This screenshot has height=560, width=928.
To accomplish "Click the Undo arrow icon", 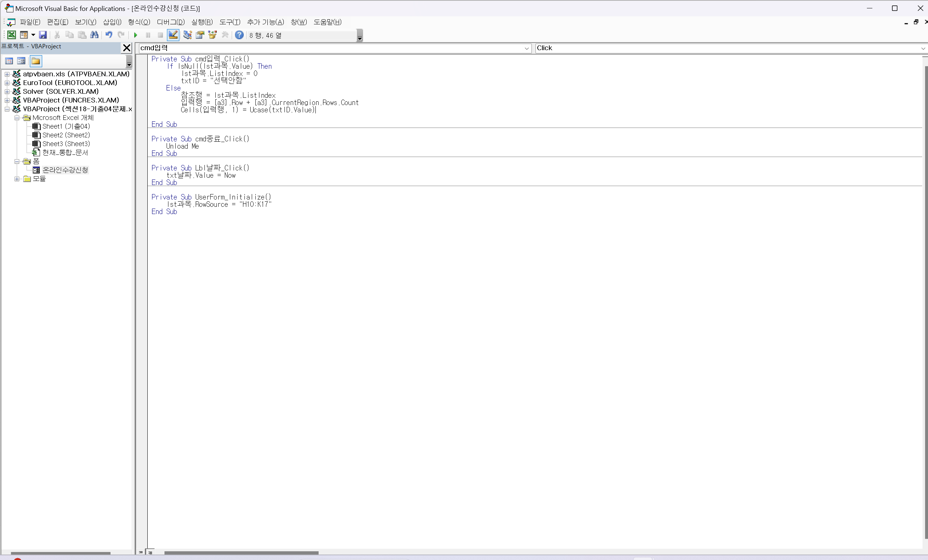I will pyautogui.click(x=108, y=35).
